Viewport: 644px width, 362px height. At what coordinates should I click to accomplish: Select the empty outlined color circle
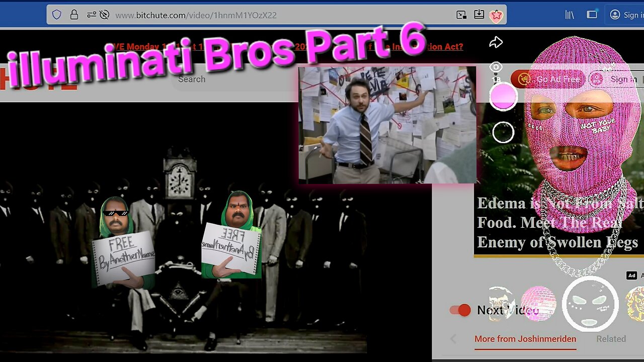tap(503, 133)
